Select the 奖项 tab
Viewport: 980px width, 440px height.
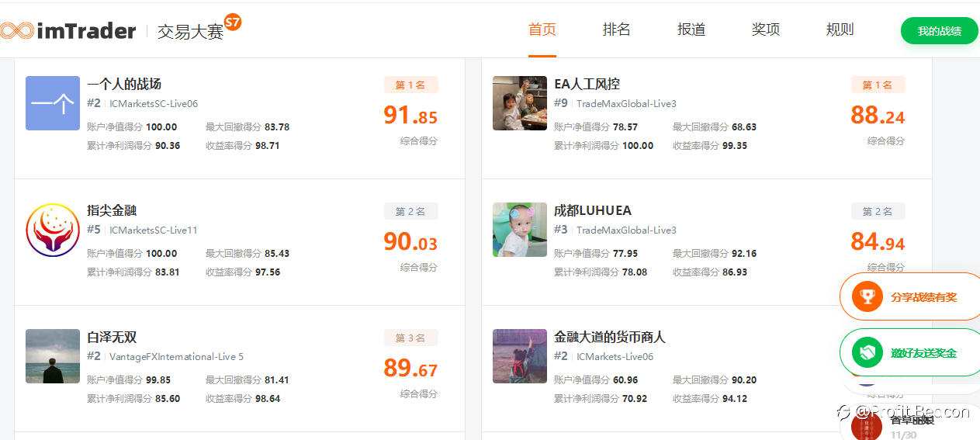[766, 30]
